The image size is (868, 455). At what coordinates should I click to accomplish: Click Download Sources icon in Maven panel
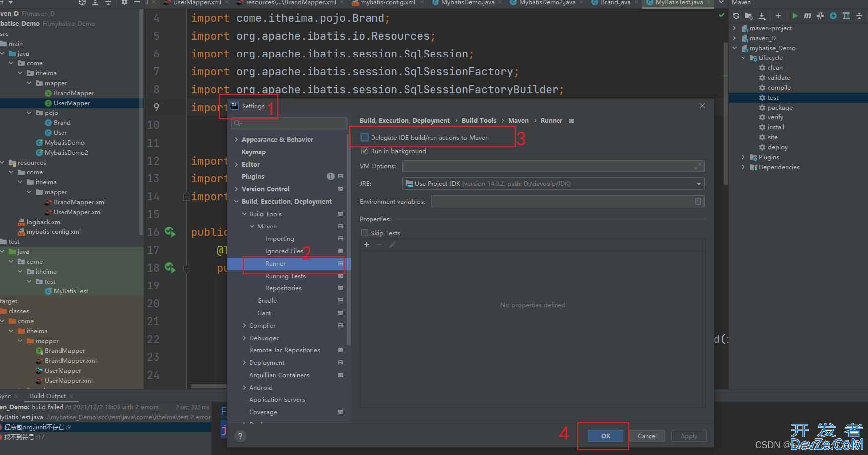[x=762, y=16]
